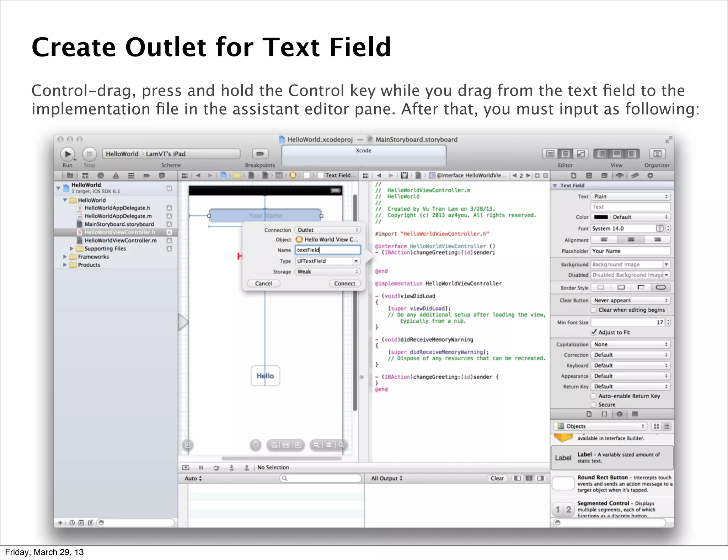728x560 pixels.
Task: Toggle the Breakpoints button
Action: click(260, 154)
